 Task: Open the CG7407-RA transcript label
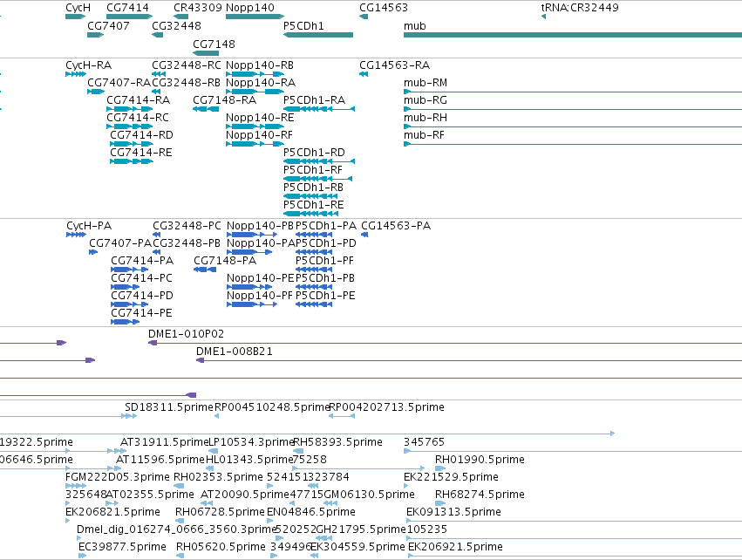(x=119, y=83)
